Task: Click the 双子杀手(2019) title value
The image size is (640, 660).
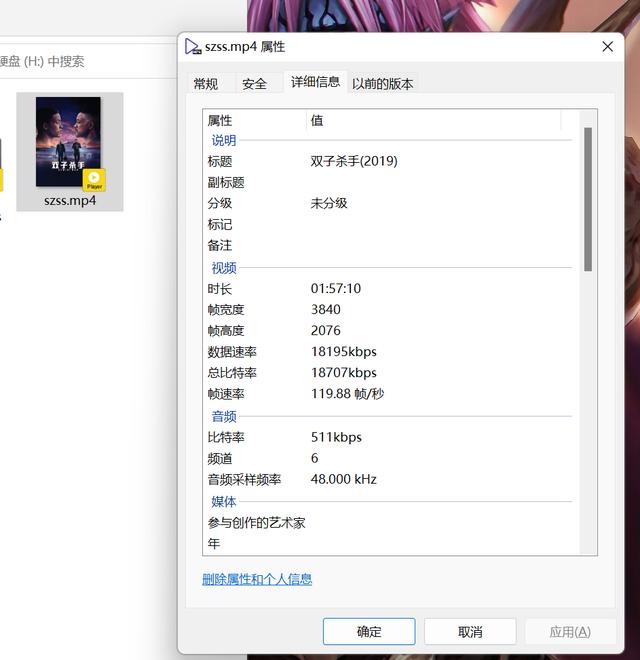Action: tap(354, 161)
